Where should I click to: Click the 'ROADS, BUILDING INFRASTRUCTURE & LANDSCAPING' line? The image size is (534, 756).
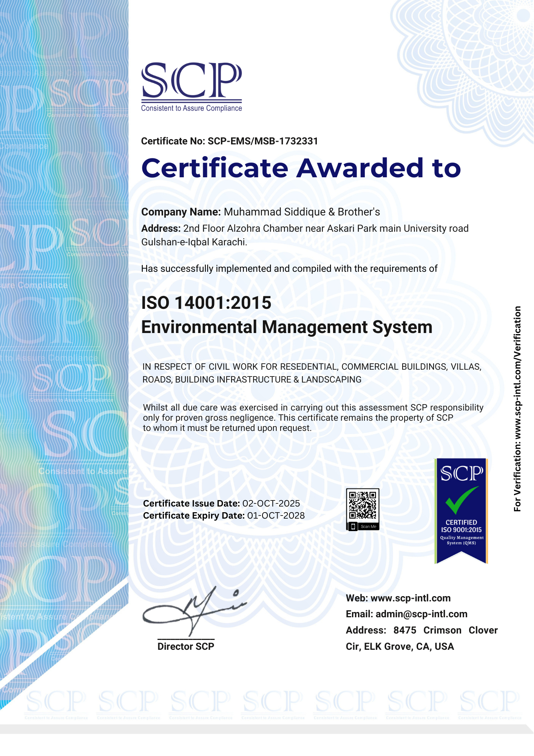pyautogui.click(x=252, y=380)
